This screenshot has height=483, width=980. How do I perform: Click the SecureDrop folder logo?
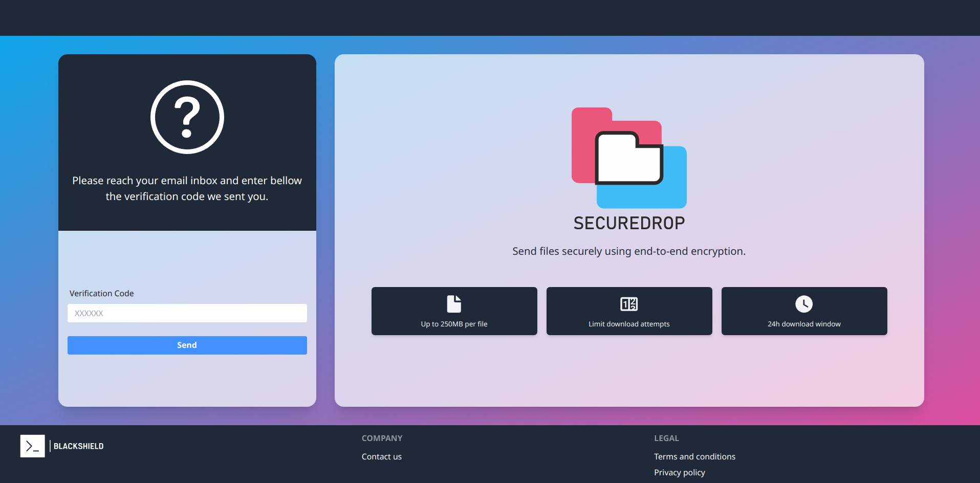[629, 158]
